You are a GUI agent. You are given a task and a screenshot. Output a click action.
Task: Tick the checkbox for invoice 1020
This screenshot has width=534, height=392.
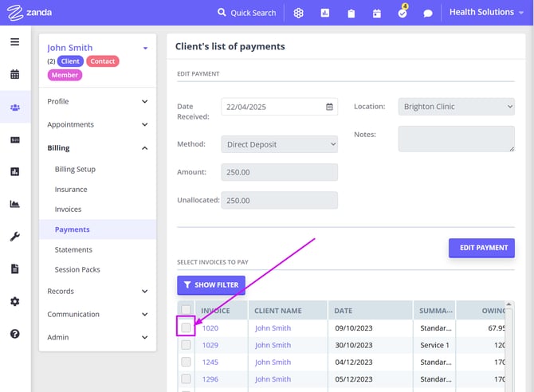tap(186, 327)
